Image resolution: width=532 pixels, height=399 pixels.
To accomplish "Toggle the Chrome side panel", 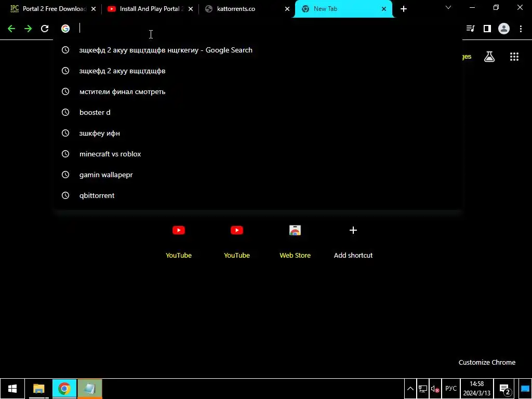I will pos(487,29).
